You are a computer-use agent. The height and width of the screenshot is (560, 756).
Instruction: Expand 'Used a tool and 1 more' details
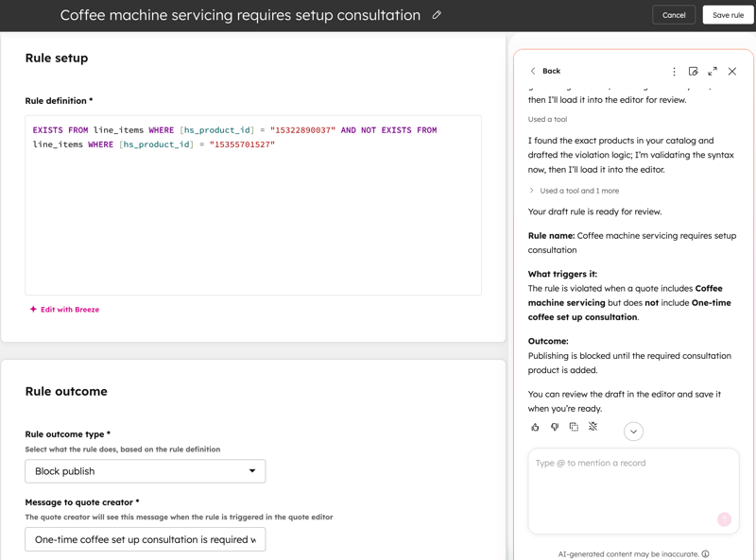pyautogui.click(x=574, y=191)
